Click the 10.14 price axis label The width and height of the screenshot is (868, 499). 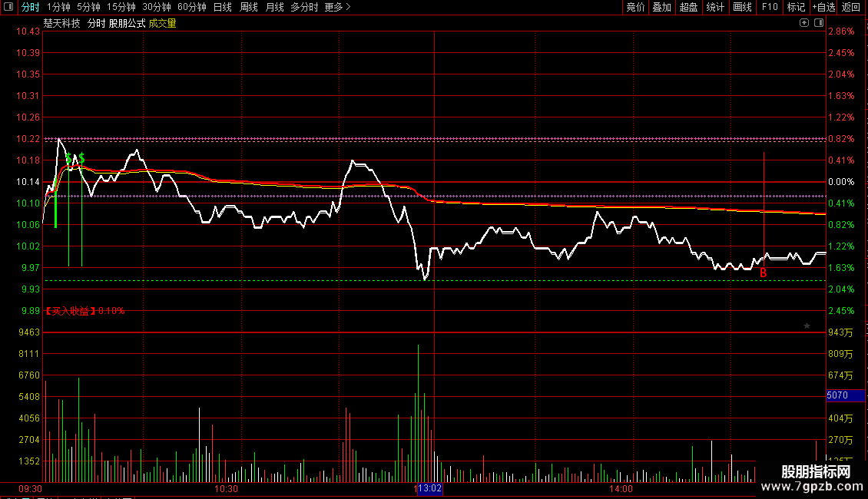coord(28,182)
